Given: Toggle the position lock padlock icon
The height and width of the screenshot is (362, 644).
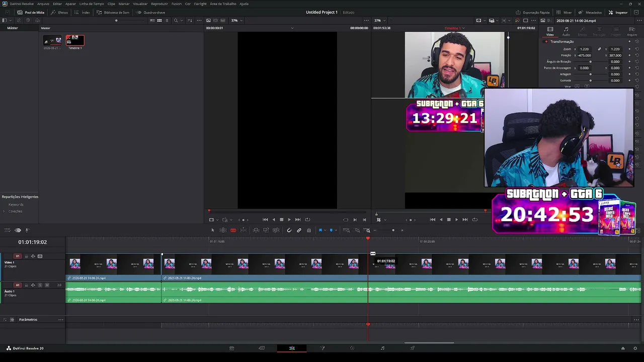Looking at the screenshot, I should coord(309,230).
